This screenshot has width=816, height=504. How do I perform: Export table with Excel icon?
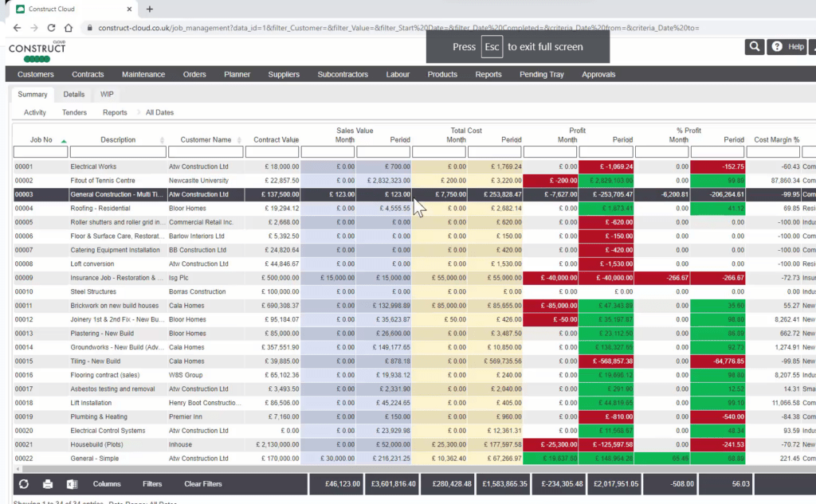click(x=72, y=484)
